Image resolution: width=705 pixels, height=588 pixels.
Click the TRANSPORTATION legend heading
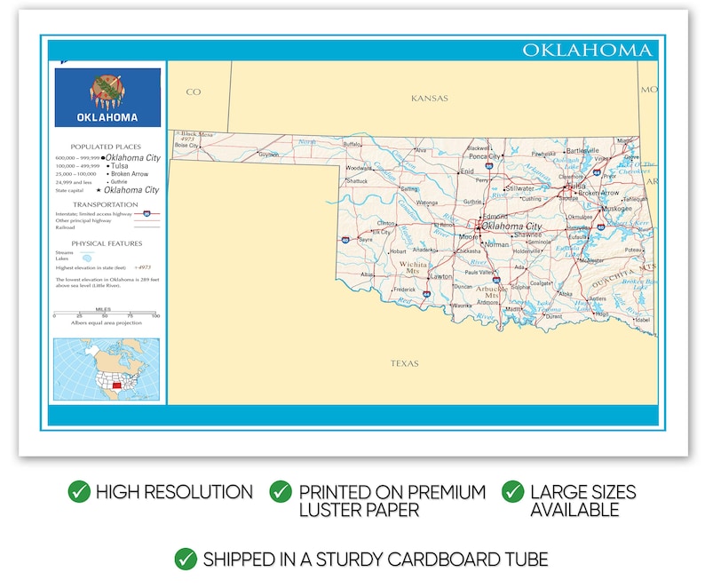(106, 204)
